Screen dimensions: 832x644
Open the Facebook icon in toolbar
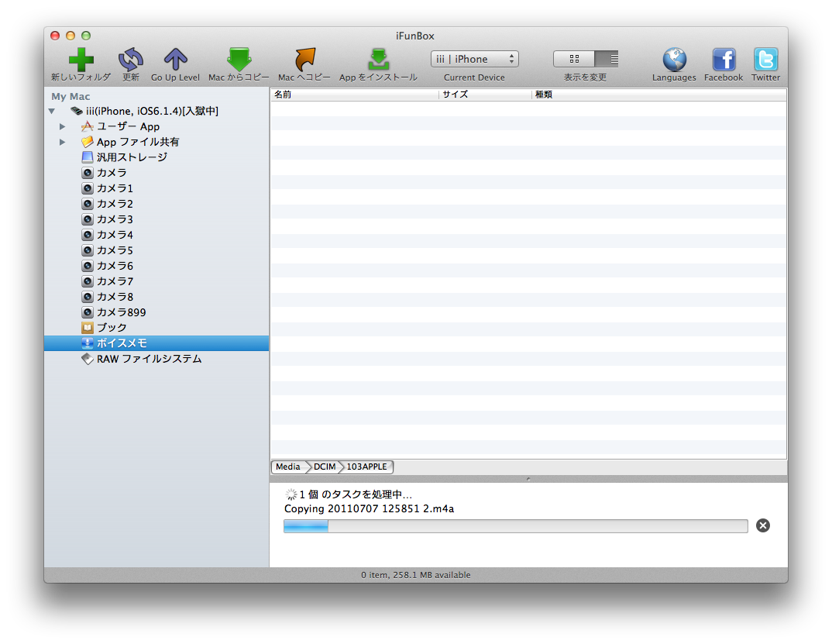(724, 60)
